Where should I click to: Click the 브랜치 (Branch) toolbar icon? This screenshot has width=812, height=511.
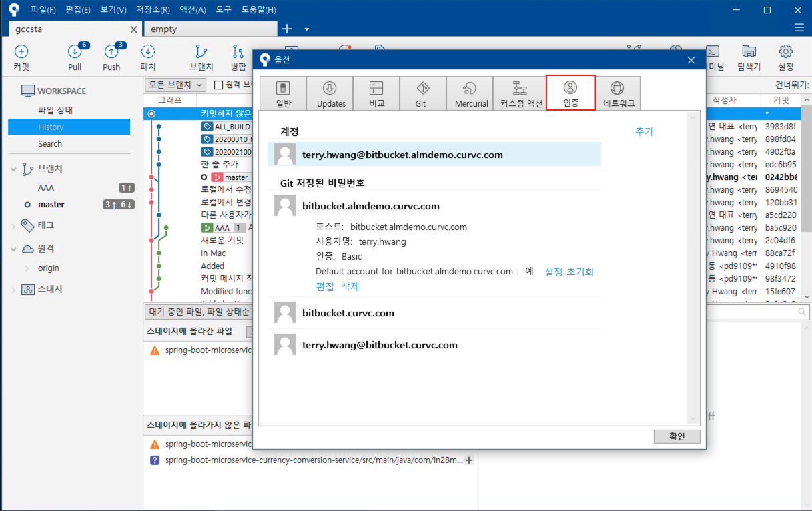tap(201, 52)
